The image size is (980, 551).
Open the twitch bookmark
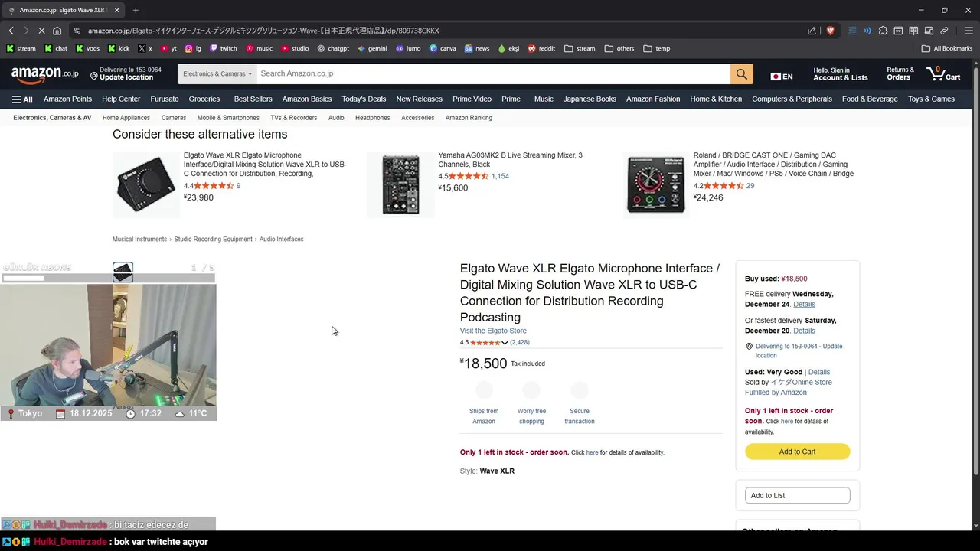224,48
